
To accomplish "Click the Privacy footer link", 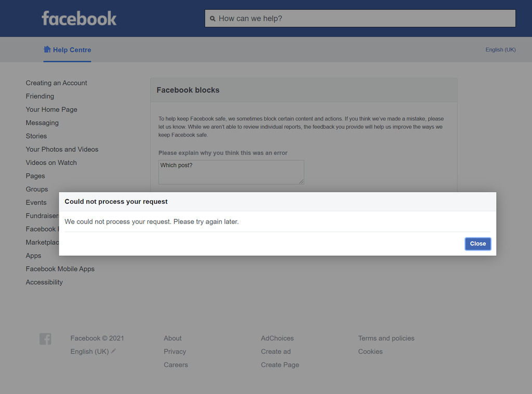I will click(x=175, y=351).
